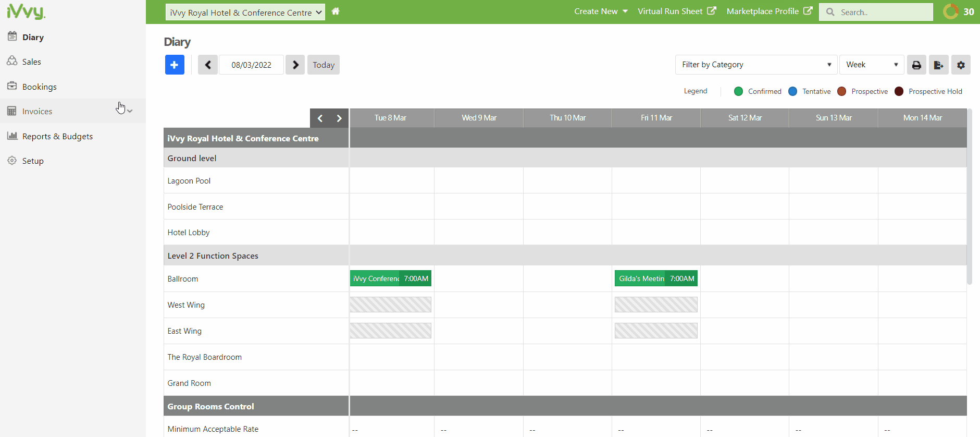This screenshot has height=437, width=980.
Task: Open the venue selector dropdown
Action: (x=245, y=12)
